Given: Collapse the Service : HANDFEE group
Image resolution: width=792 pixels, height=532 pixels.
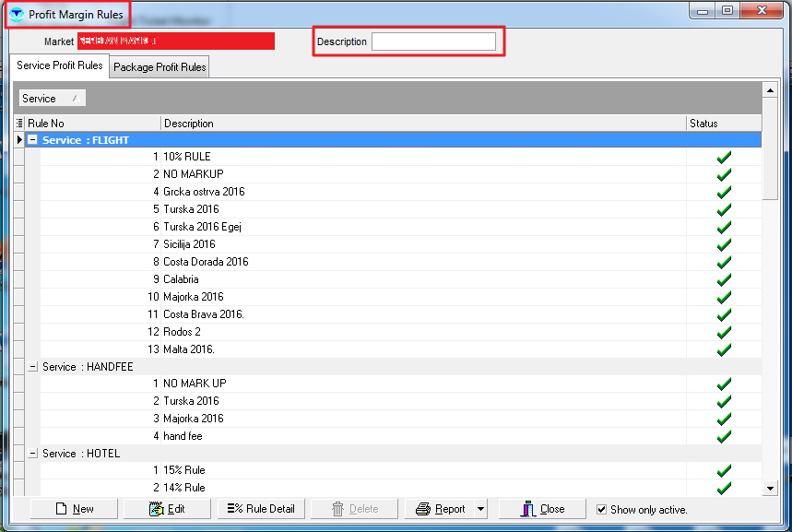Looking at the screenshot, I should [33, 367].
